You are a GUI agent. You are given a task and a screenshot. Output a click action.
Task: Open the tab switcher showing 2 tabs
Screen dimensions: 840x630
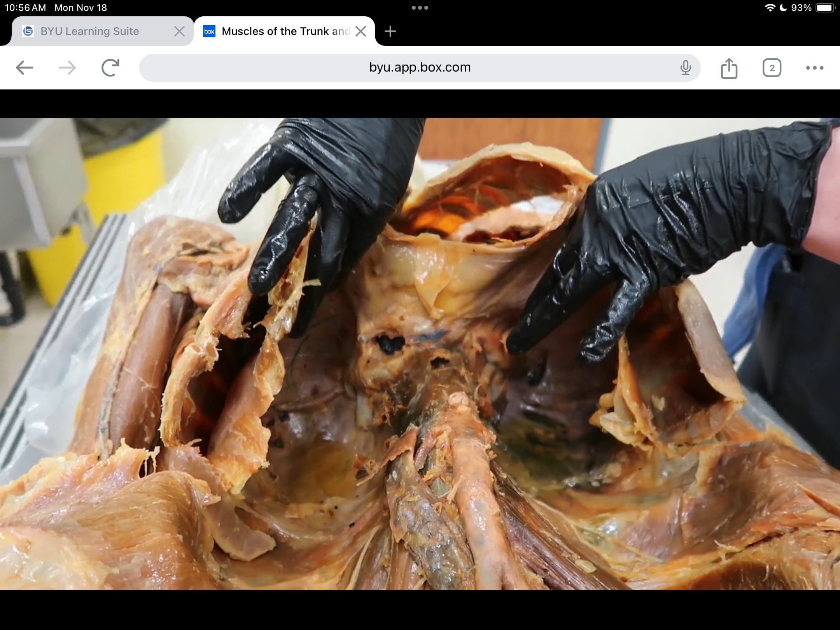(x=772, y=68)
